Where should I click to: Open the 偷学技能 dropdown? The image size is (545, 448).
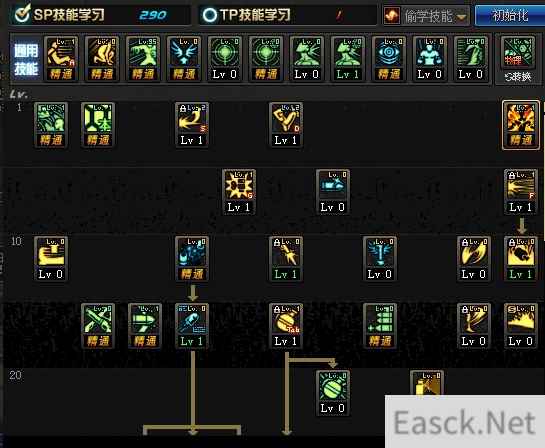(x=426, y=16)
